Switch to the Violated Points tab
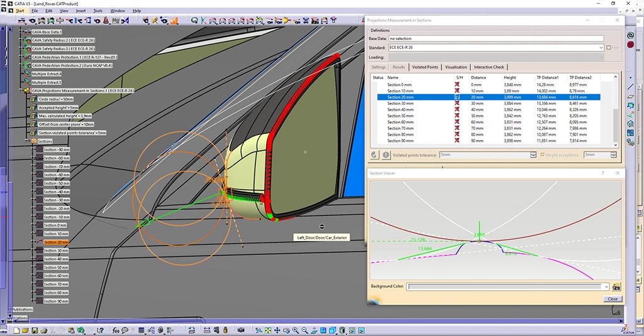This screenshot has height=336, width=644. pyautogui.click(x=425, y=67)
